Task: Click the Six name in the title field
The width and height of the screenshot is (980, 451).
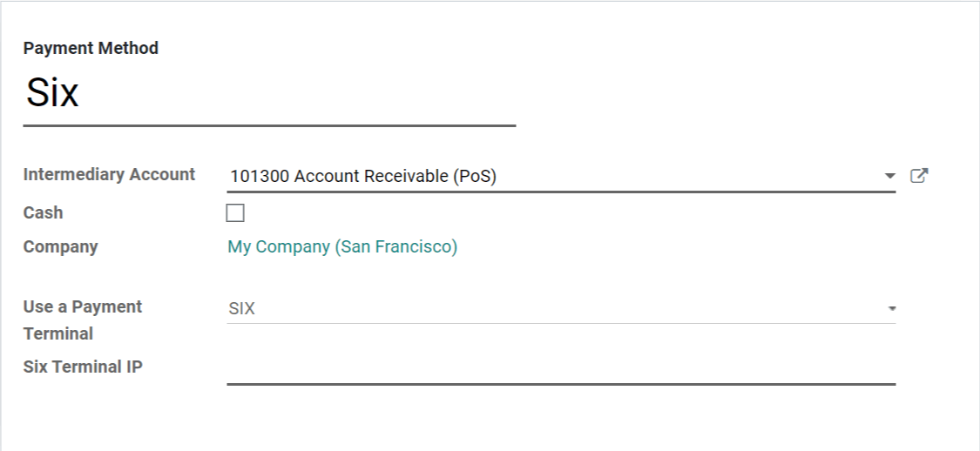Action: pyautogui.click(x=52, y=92)
